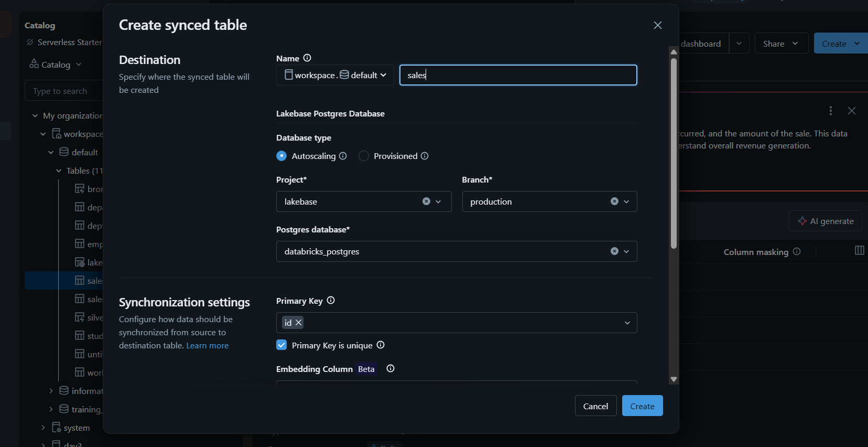
Task: Select the highlighted sales table in tree
Action: coord(64,281)
